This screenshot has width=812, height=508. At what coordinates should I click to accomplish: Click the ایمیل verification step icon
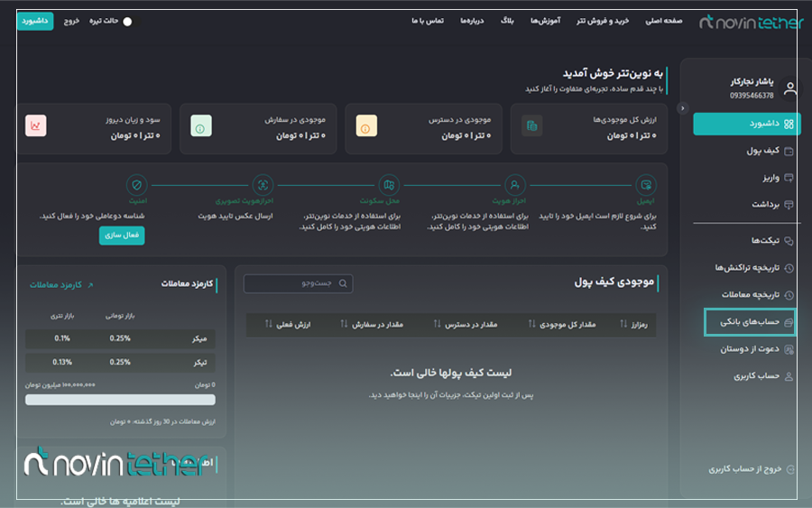646,185
